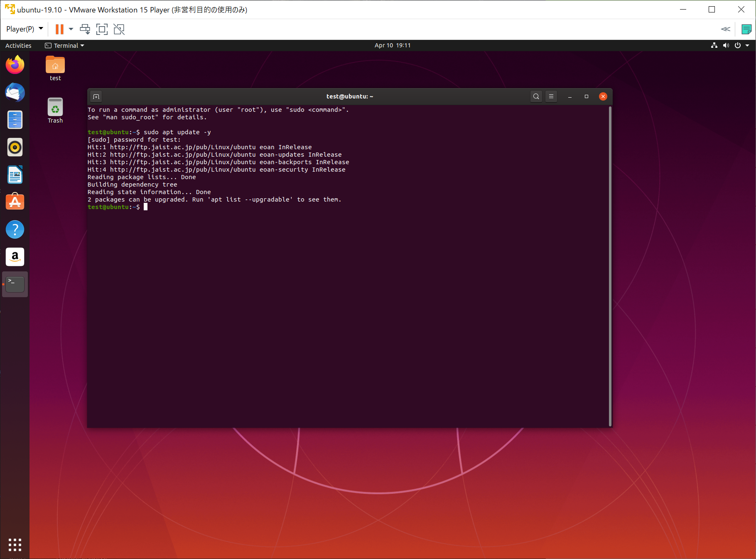This screenshot has width=756, height=559.
Task: Click the 'Building dependency tree' line
Action: point(133,185)
